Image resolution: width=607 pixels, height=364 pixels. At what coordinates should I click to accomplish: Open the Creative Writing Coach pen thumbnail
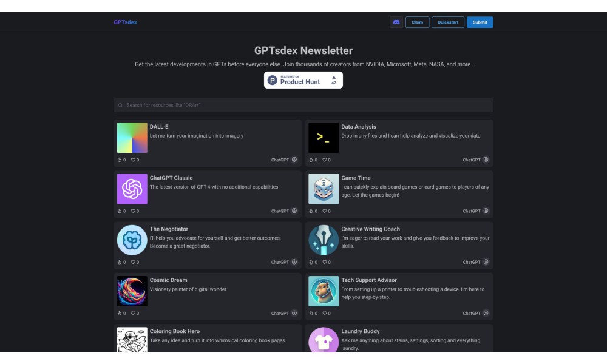[x=324, y=240]
